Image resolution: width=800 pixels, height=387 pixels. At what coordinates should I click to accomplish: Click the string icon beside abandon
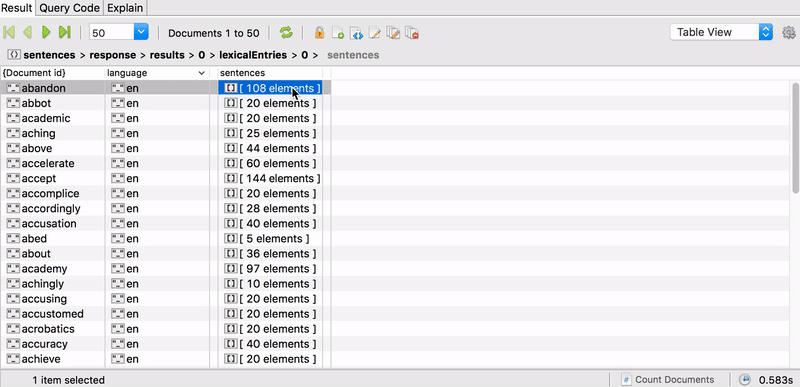click(x=13, y=88)
